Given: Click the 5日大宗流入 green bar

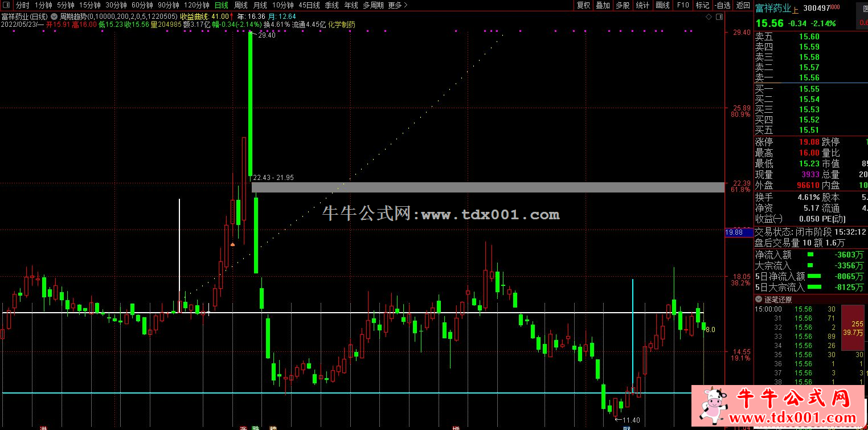Looking at the screenshot, I should tap(814, 288).
